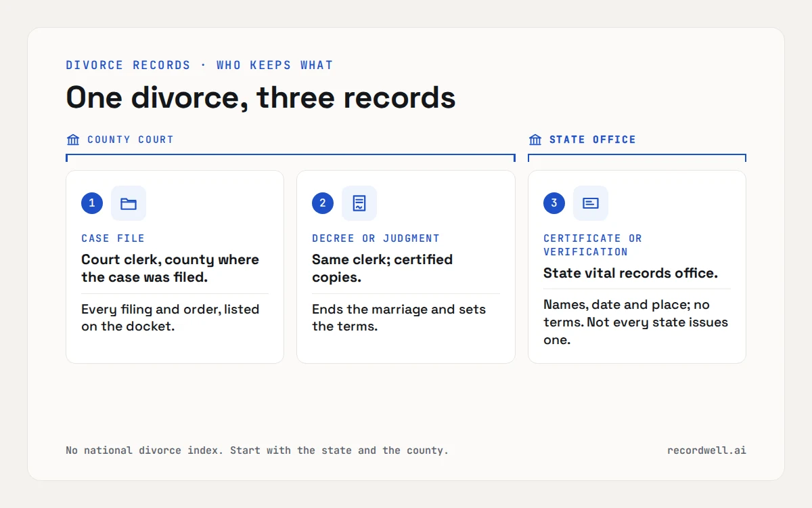The width and height of the screenshot is (812, 508).
Task: Click the 'State Office' section label
Action: point(593,140)
